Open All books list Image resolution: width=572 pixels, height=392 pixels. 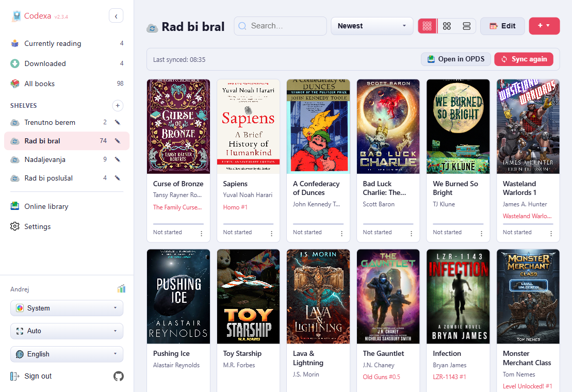pos(67,84)
